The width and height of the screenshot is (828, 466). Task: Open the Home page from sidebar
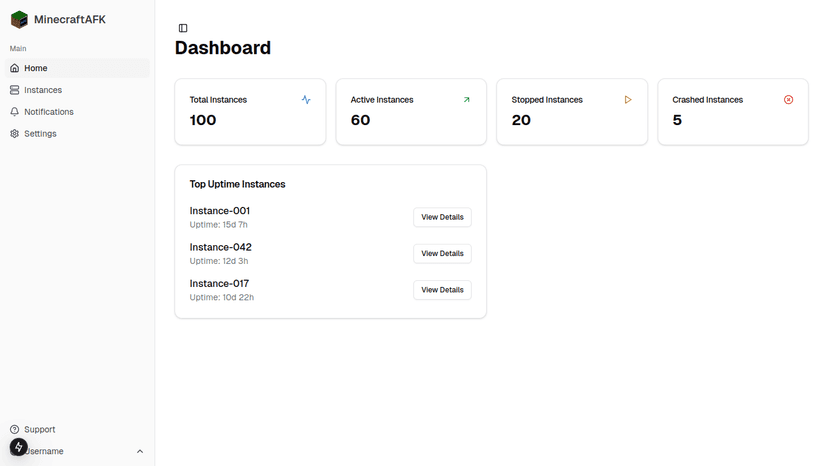coord(36,68)
